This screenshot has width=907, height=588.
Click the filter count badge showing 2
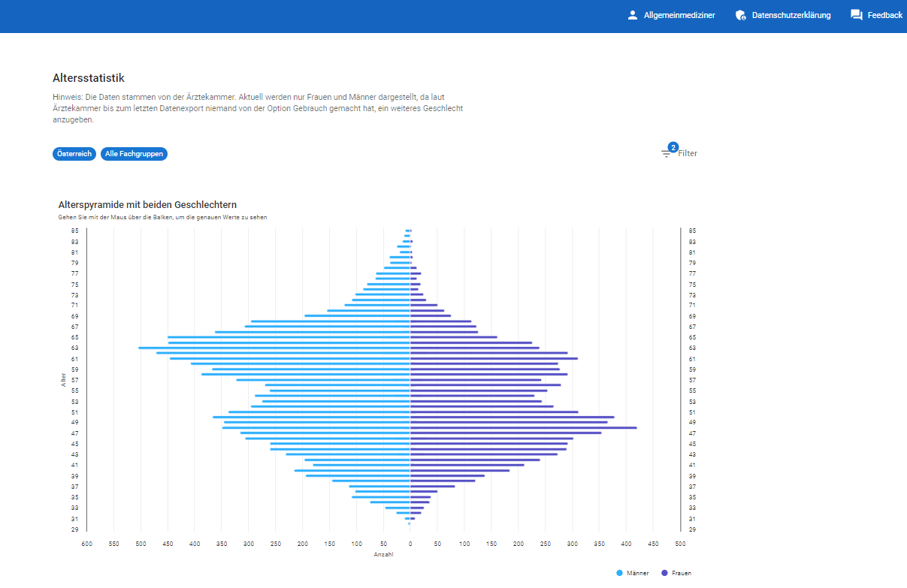(673, 147)
